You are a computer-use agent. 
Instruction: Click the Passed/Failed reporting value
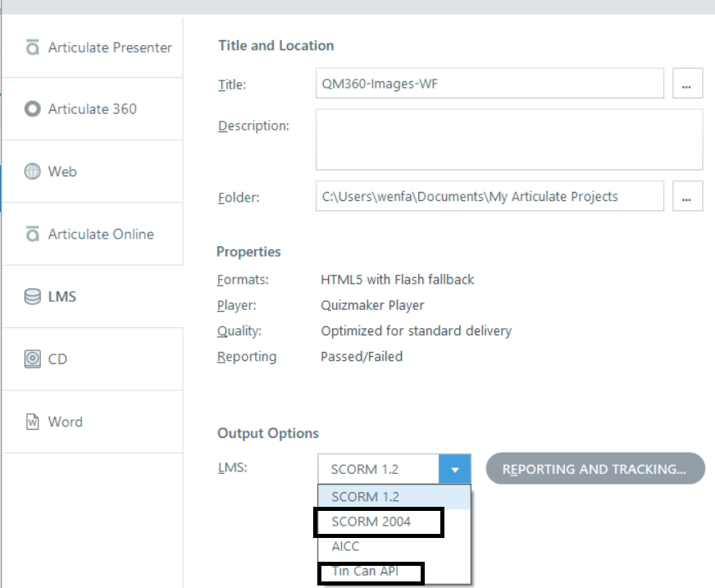coord(362,357)
